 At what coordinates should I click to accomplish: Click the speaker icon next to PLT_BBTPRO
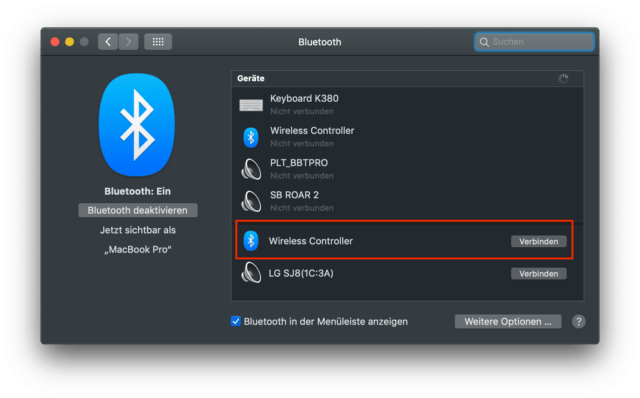click(x=251, y=169)
